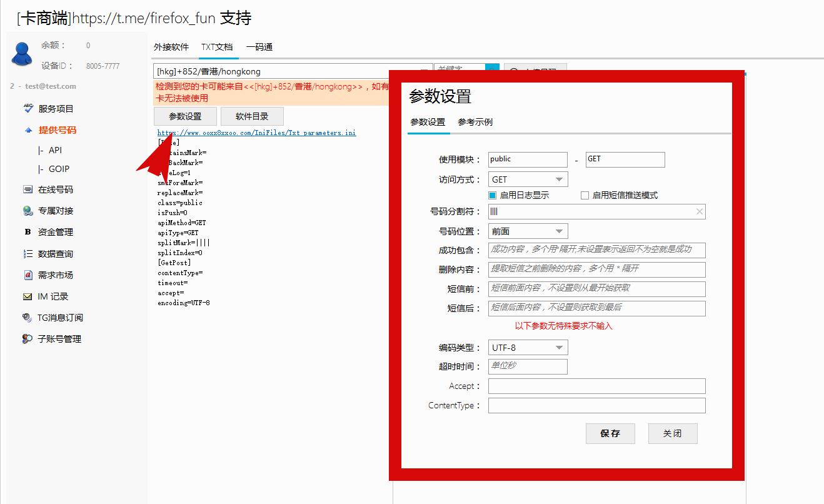
Task: Click the 保存 button
Action: click(x=610, y=433)
